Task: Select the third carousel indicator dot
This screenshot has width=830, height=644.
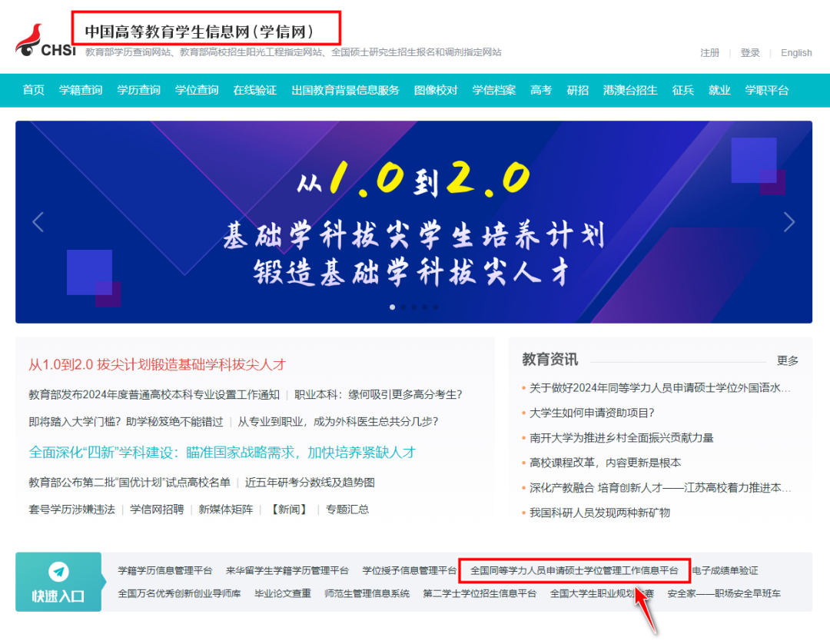Action: (414, 307)
